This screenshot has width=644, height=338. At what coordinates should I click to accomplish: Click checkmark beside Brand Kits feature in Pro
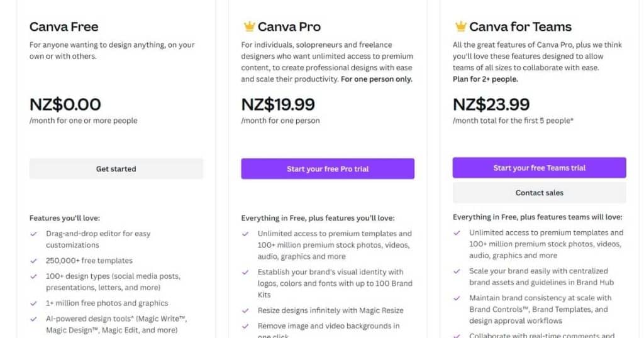pyautogui.click(x=245, y=273)
